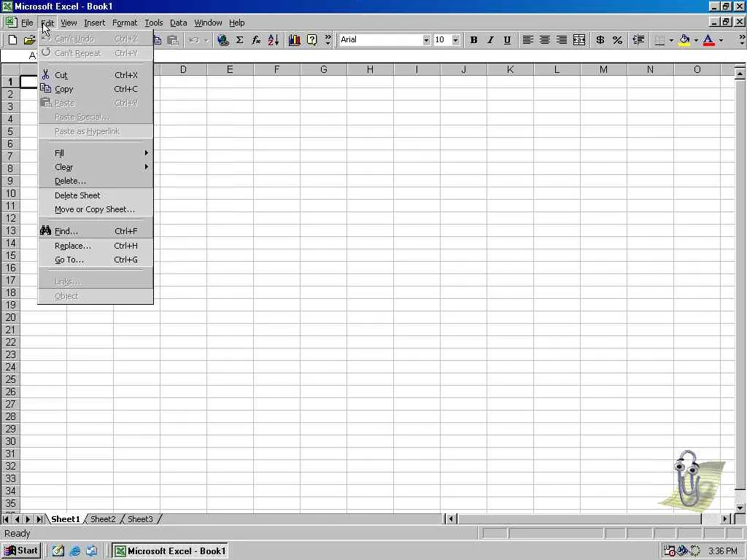The image size is (747, 560).
Task: Jump to the first sheet tab arrow
Action: pos(6,519)
